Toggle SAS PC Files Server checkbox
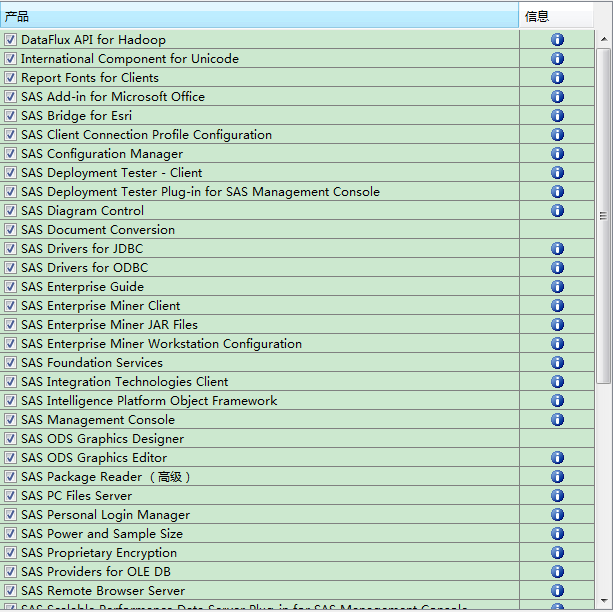 (x=11, y=495)
